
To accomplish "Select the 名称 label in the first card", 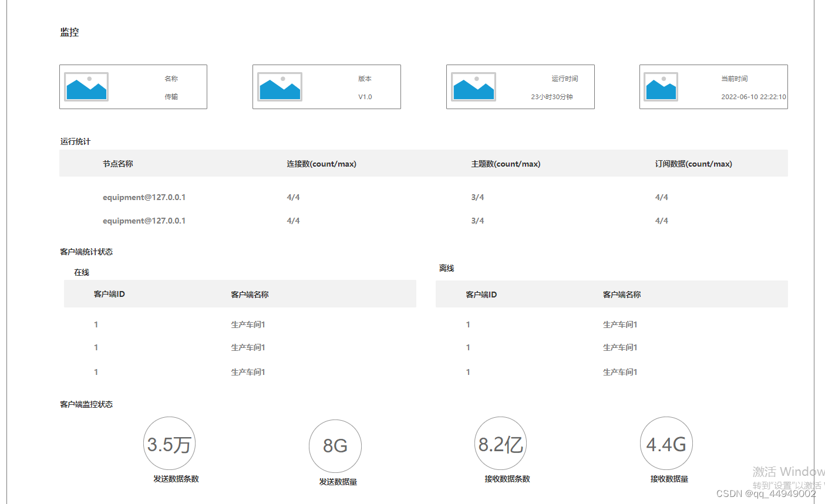I will point(171,79).
